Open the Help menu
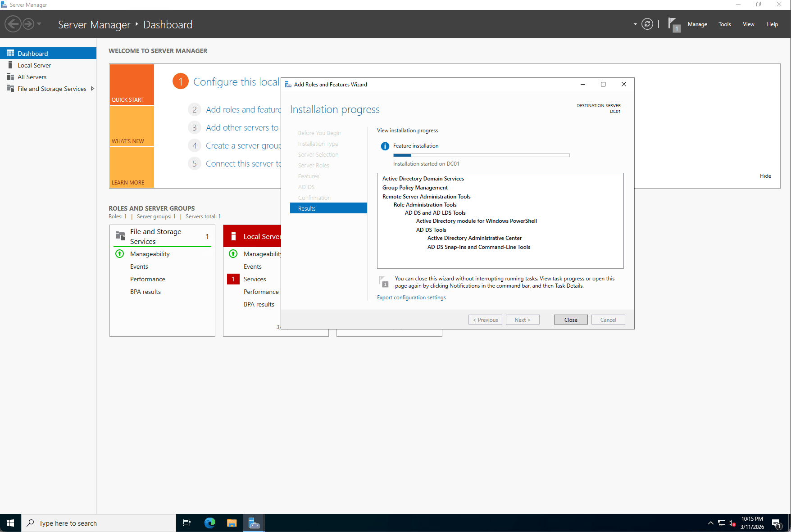Screen dimensions: 791x532 tap(772, 24)
